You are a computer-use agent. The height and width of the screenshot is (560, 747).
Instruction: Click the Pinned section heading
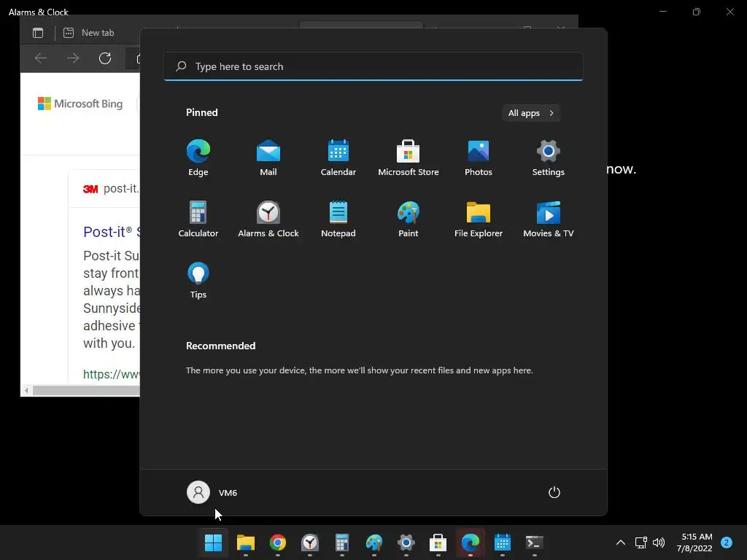(x=201, y=112)
